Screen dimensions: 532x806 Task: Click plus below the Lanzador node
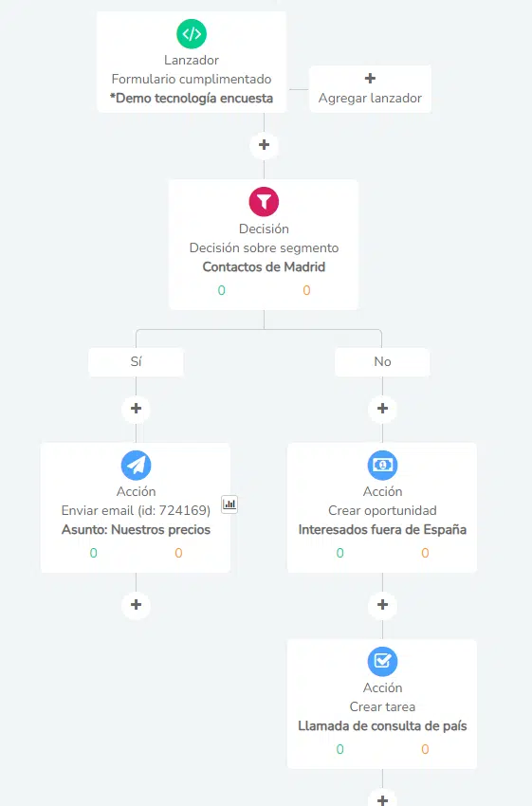tap(264, 145)
